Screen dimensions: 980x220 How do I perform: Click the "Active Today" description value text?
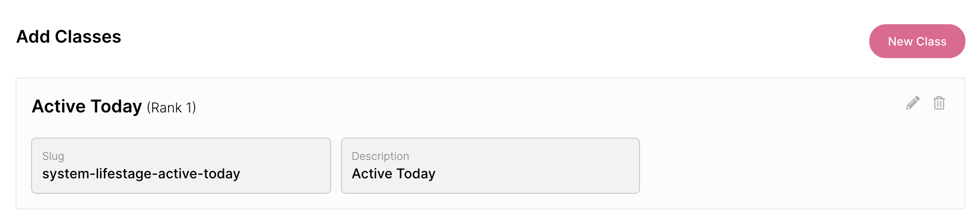(x=393, y=173)
